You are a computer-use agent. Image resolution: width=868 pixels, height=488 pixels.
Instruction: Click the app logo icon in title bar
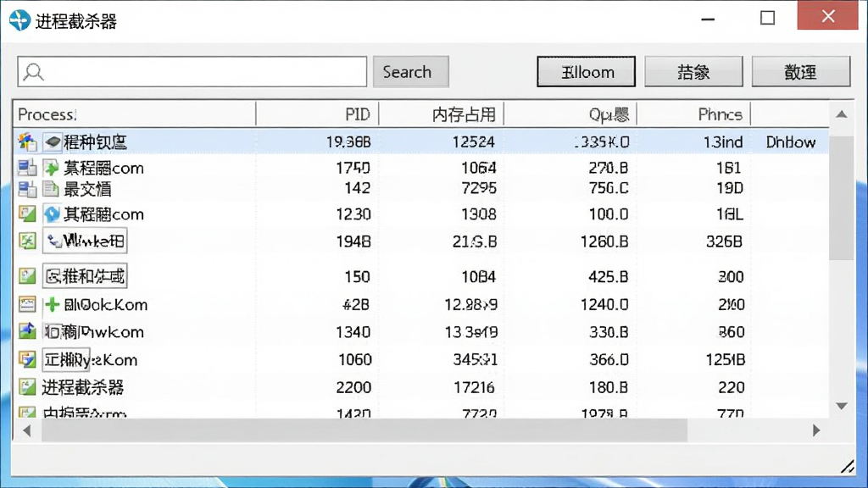19,20
